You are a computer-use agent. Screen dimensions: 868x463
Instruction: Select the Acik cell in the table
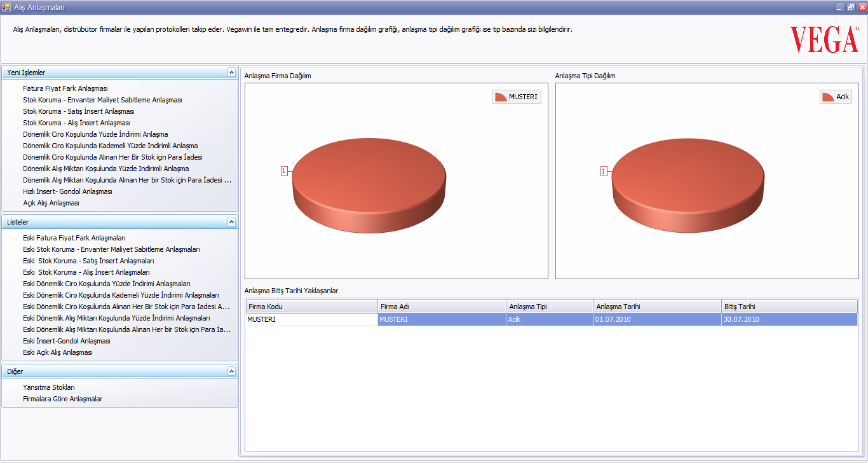(550, 319)
